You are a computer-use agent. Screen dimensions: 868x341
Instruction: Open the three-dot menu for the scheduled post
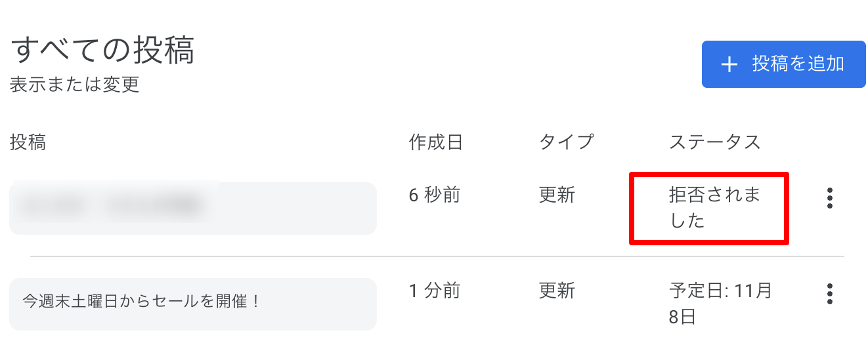pyautogui.click(x=830, y=294)
